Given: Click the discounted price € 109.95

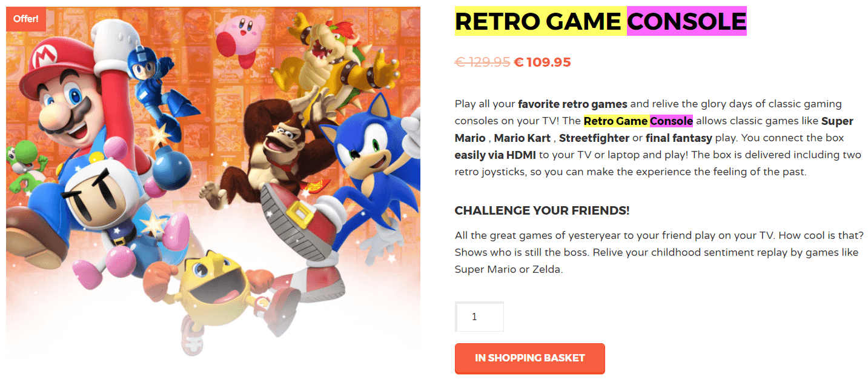Looking at the screenshot, I should [542, 62].
